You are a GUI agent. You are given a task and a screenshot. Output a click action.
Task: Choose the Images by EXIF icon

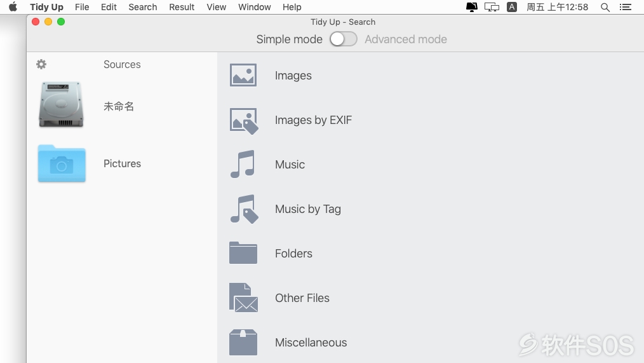243,121
